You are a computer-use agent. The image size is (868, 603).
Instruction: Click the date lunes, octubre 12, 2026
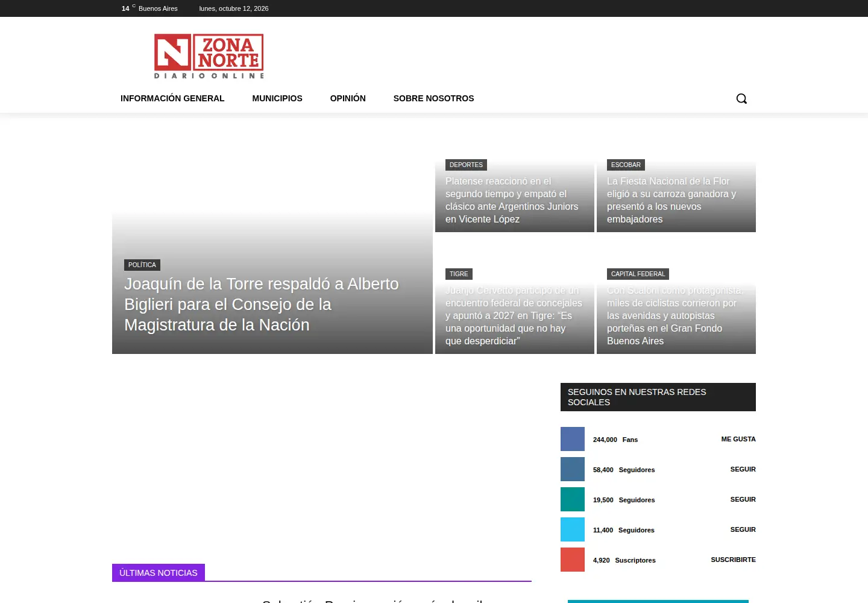[x=234, y=8]
